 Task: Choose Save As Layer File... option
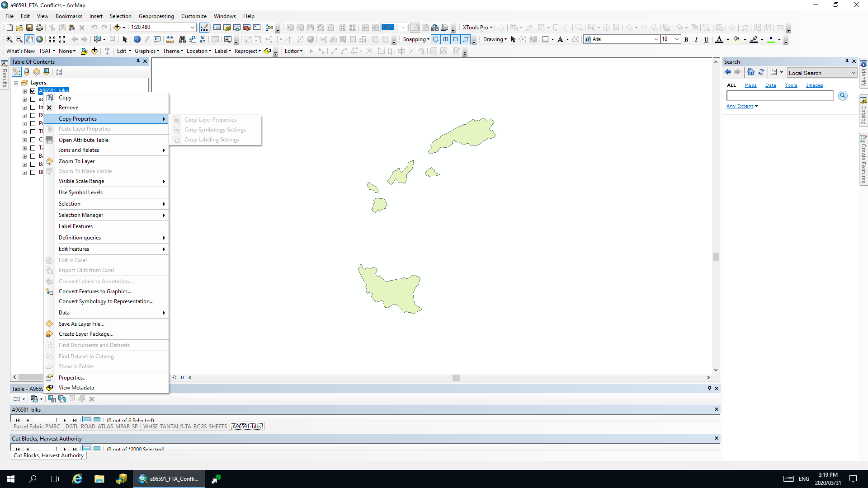[x=107, y=324]
